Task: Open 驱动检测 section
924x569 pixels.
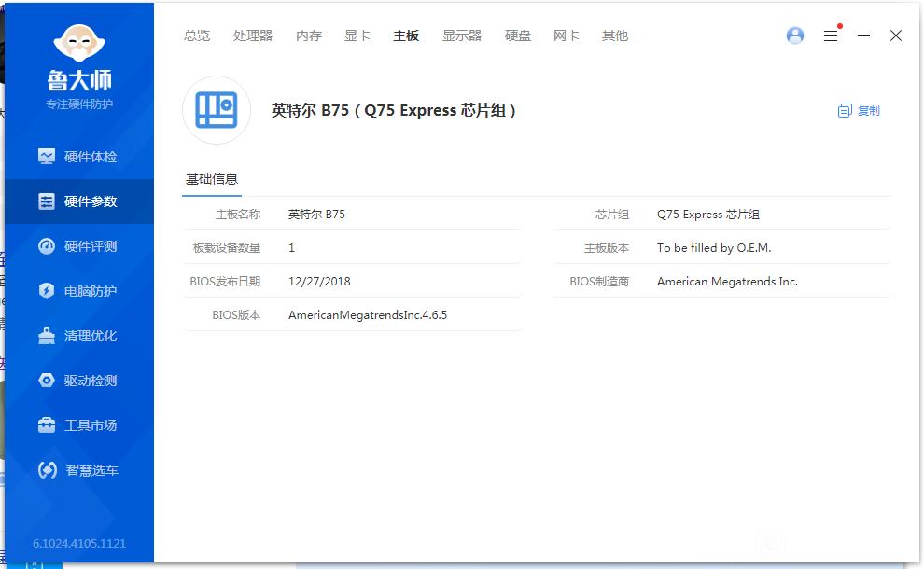Action: tap(79, 381)
